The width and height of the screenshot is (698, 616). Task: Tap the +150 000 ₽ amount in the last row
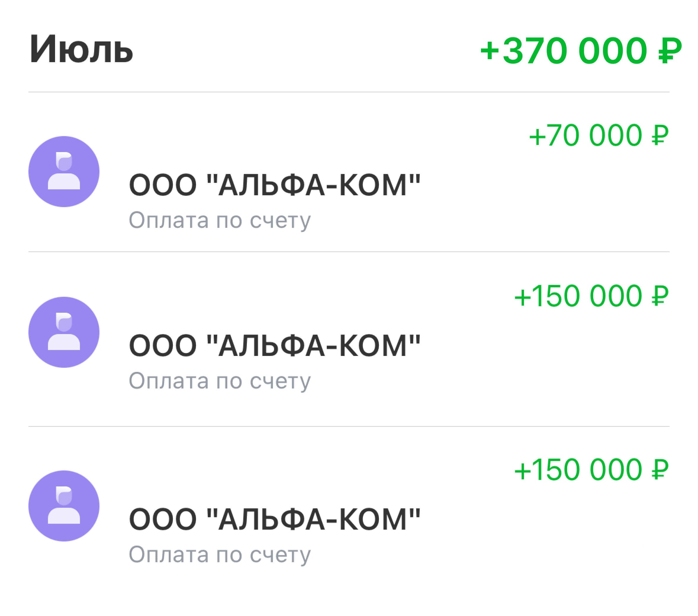coord(591,470)
